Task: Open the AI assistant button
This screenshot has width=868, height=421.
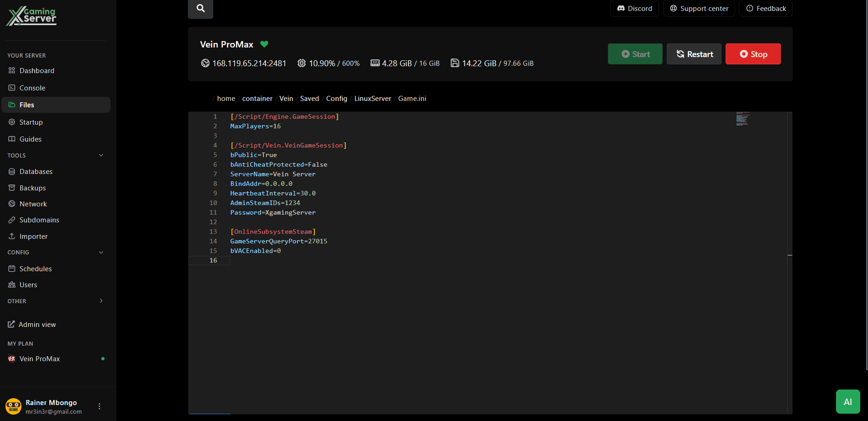Action: (x=848, y=401)
